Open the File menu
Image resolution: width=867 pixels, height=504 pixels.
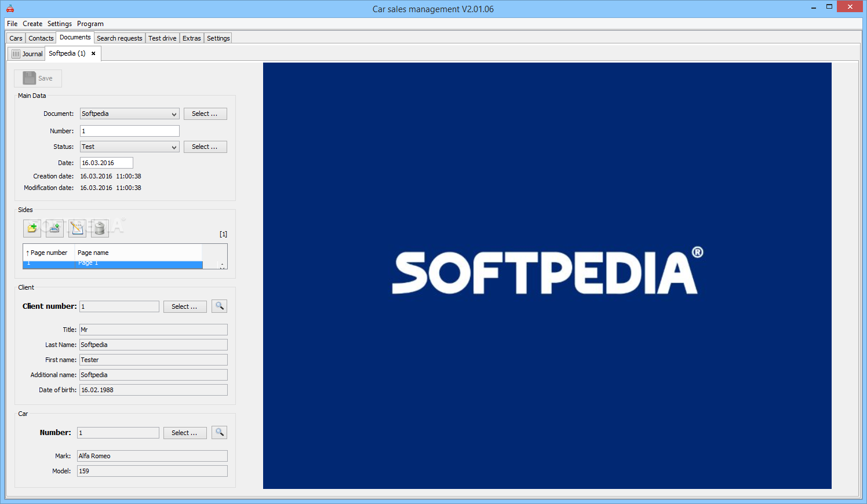tap(12, 24)
